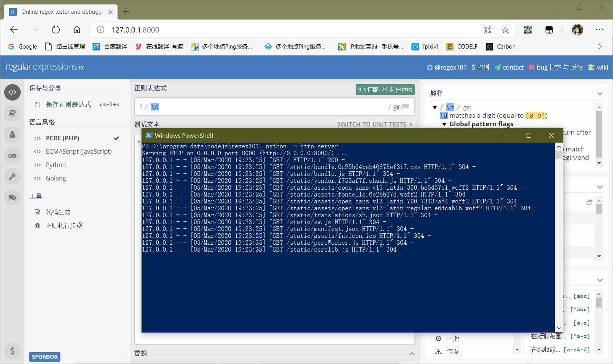Generate a page QR code from the address bar
The width and height of the screenshot is (613, 364).
[528, 29]
